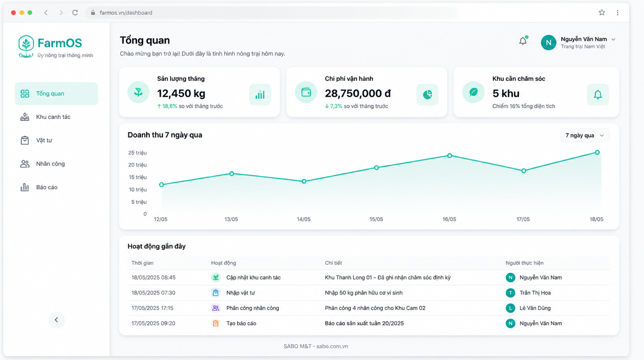
Task: Click the farmos.vn/dashboard address bar
Action: click(272, 13)
